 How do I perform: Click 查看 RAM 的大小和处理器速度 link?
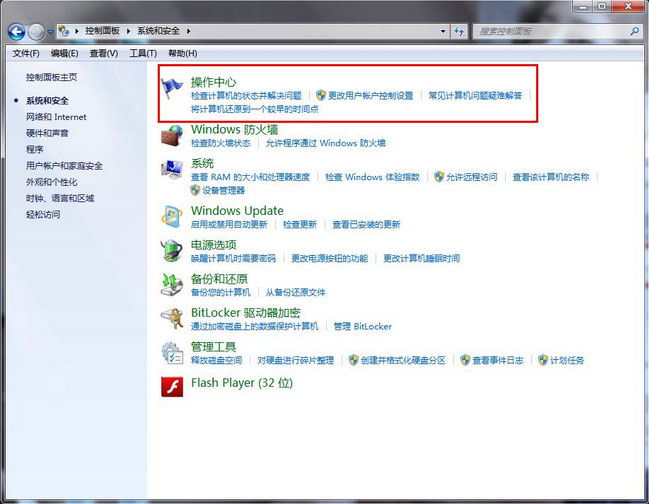click(250, 177)
